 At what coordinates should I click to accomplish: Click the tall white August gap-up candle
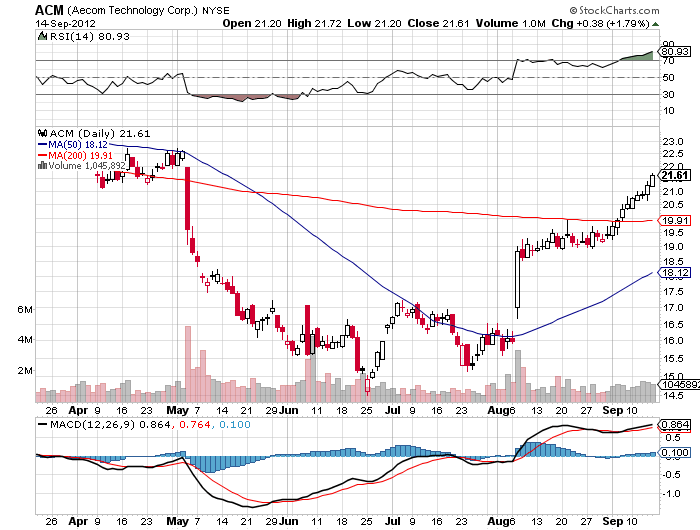517,280
